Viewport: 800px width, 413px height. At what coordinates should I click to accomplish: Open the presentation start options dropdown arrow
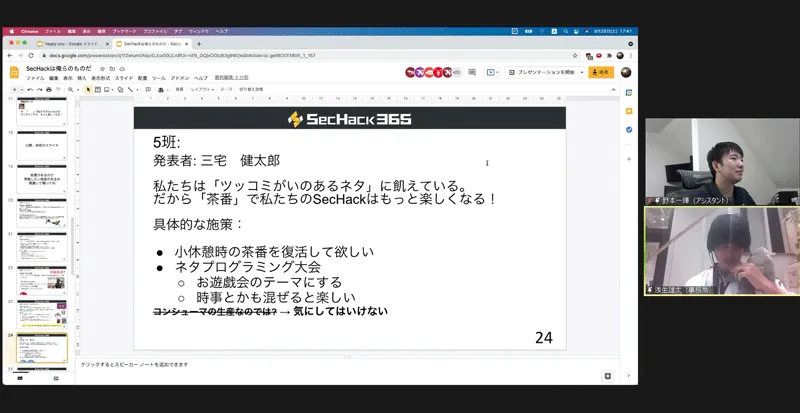coord(582,72)
